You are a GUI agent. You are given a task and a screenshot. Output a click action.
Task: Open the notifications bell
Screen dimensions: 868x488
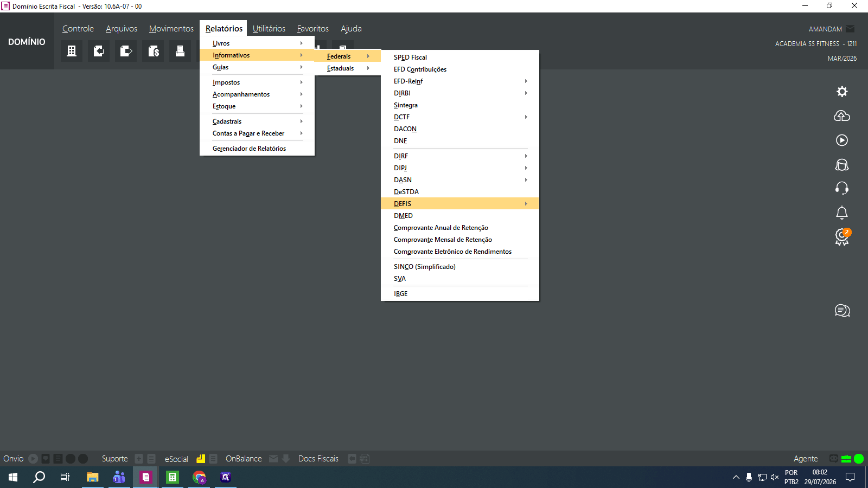point(842,213)
